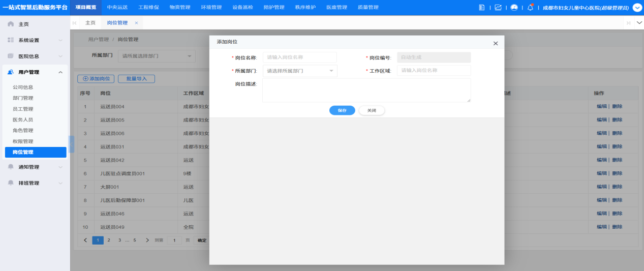This screenshot has width=644, height=271.
Task: Delete the 运送员049 row
Action: (617, 227)
